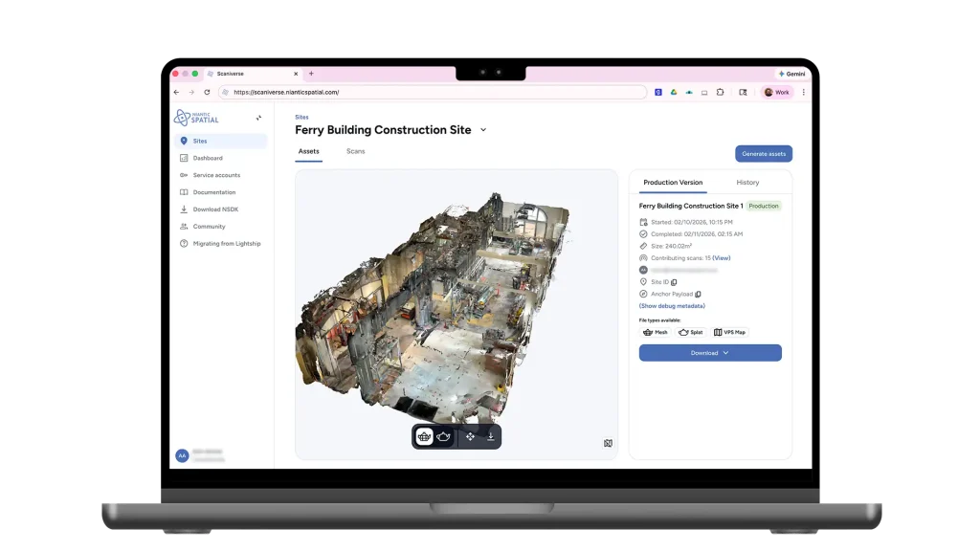
Task: Show debug metadata
Action: 672,306
